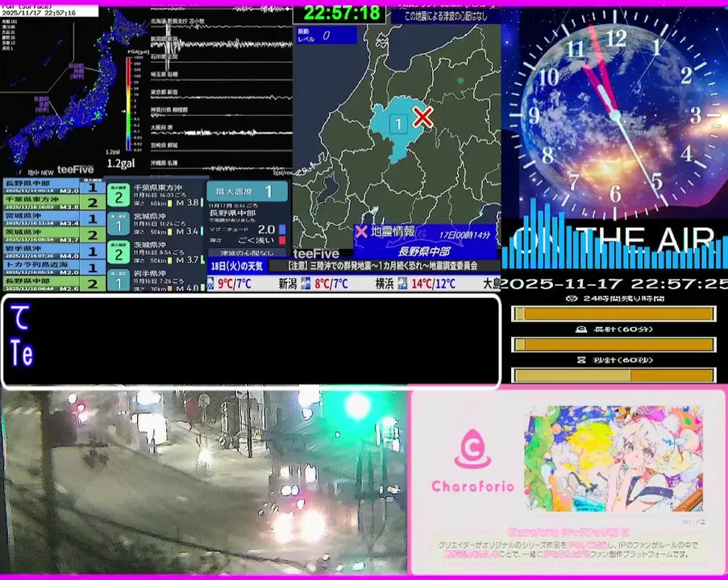Select the green 長野県中部 M2.6 row
The width and height of the screenshot is (728, 580).
54,284
